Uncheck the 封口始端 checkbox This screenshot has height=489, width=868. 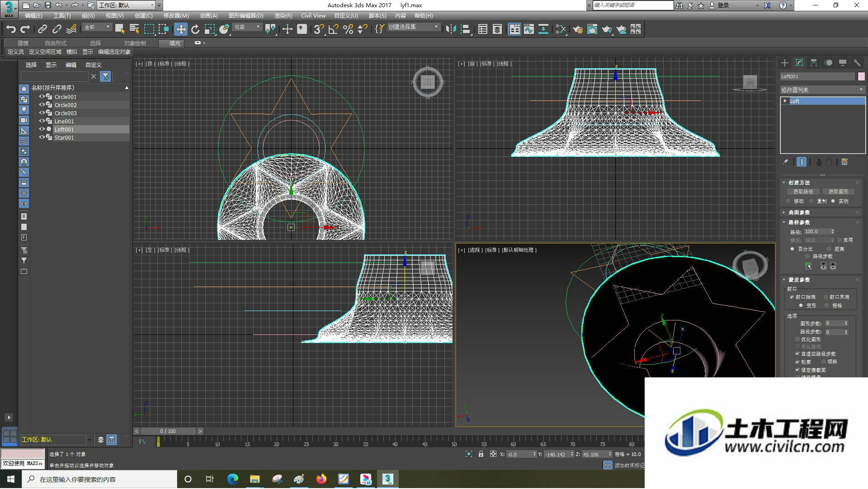[x=792, y=297]
